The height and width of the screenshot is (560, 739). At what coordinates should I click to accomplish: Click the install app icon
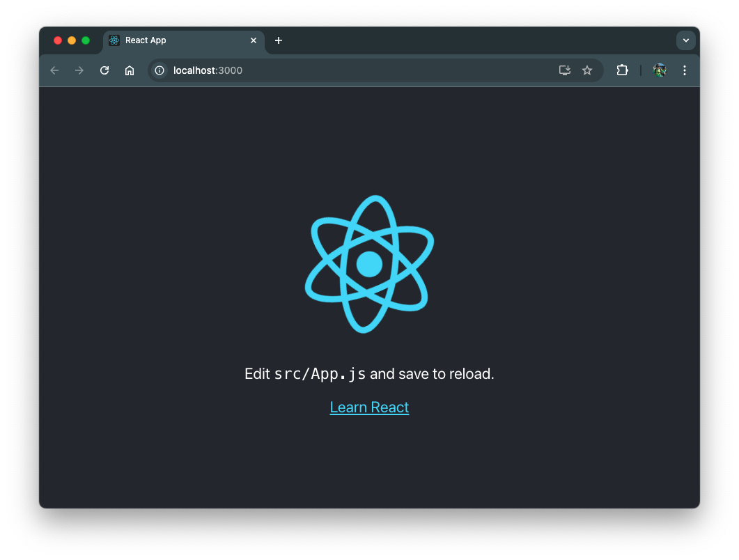(565, 70)
